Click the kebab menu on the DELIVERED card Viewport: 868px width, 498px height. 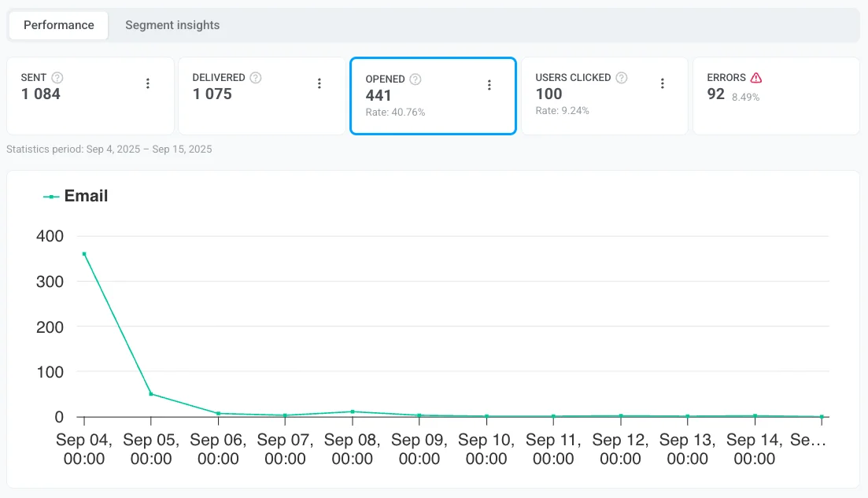tap(319, 83)
